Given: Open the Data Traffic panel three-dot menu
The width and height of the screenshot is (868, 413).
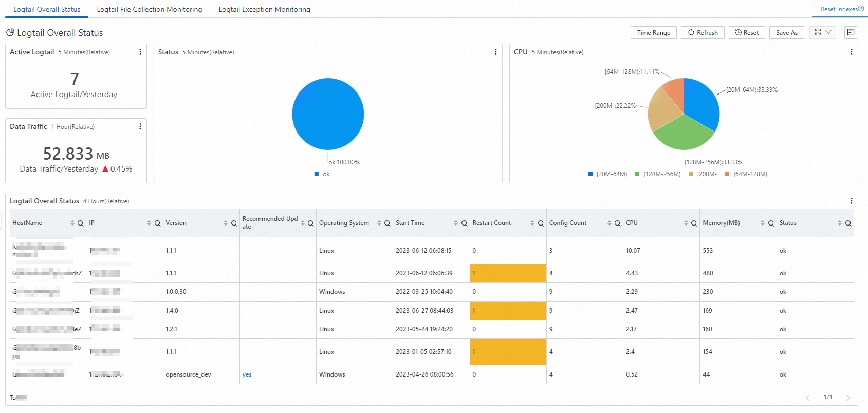Looking at the screenshot, I should click(140, 126).
